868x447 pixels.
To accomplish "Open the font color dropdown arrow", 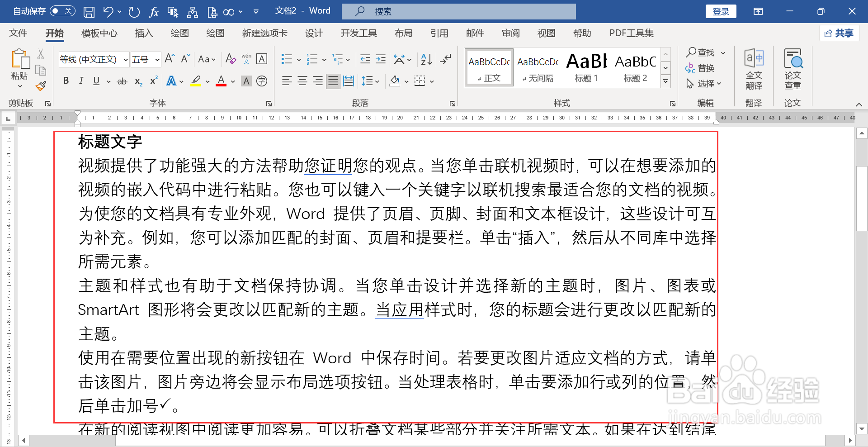I will pos(232,81).
